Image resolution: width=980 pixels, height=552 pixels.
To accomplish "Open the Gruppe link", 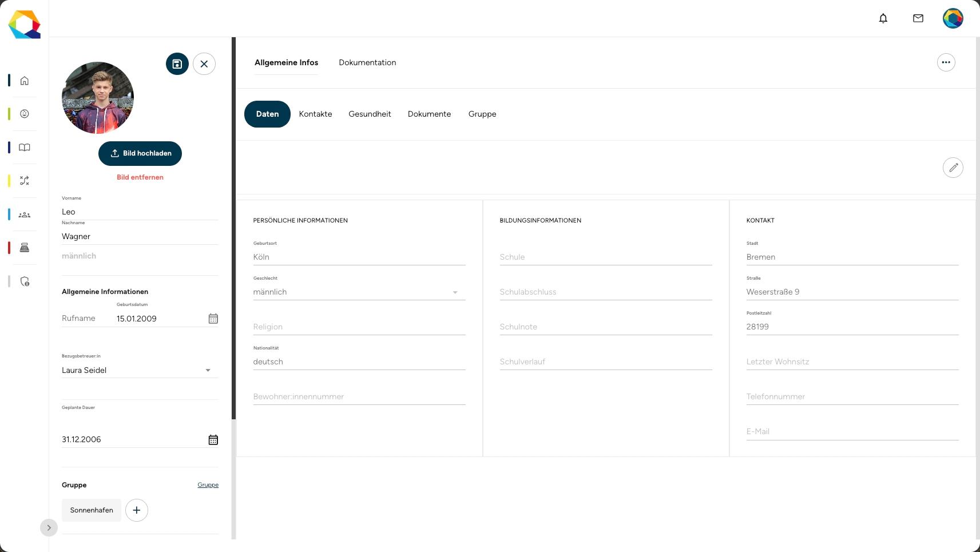I will (208, 485).
